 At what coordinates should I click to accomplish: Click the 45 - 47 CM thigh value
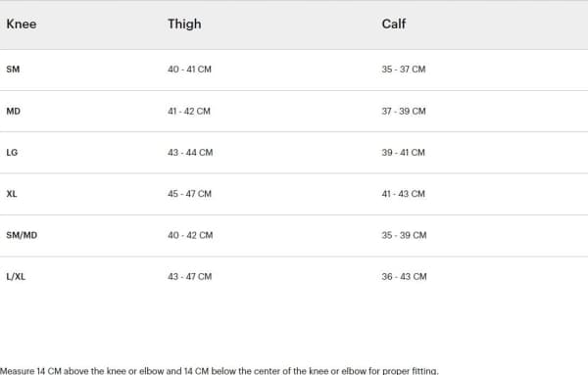189,194
